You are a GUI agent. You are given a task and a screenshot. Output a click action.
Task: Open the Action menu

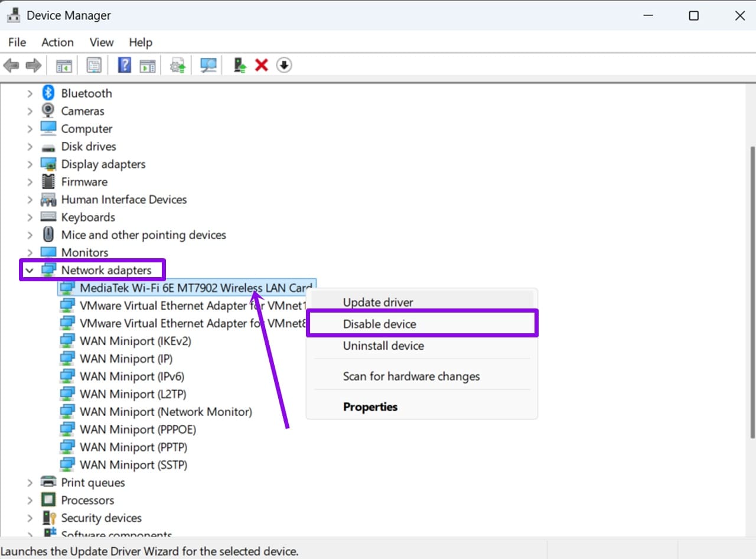coord(57,43)
